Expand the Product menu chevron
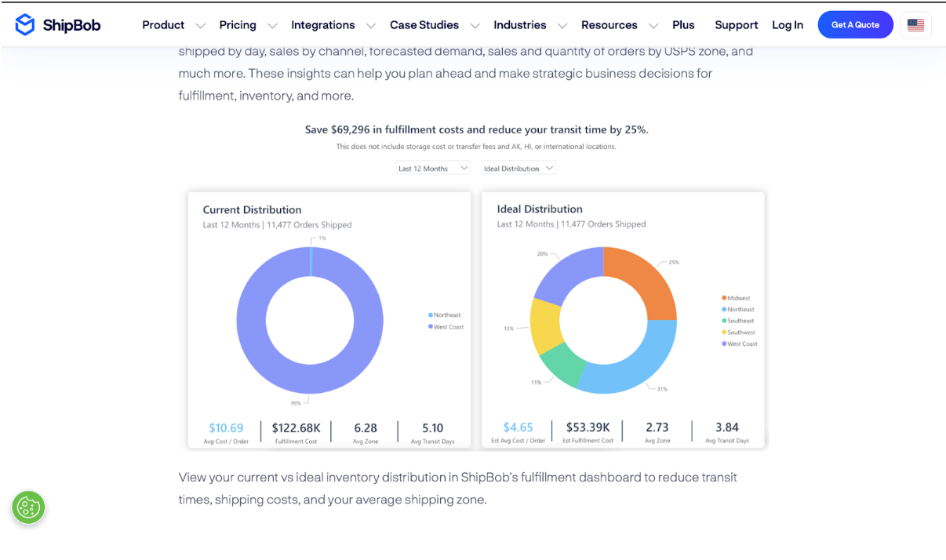Image resolution: width=946 pixels, height=560 pixels. 200,26
